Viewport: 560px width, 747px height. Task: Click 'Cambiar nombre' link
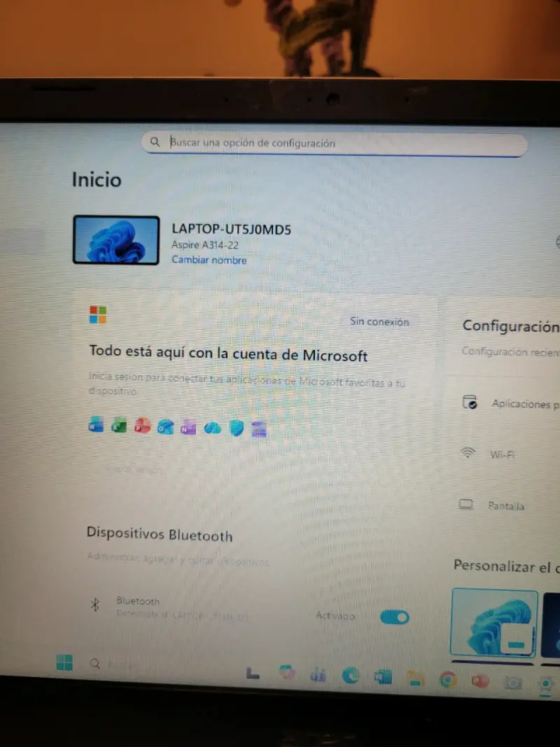(209, 260)
